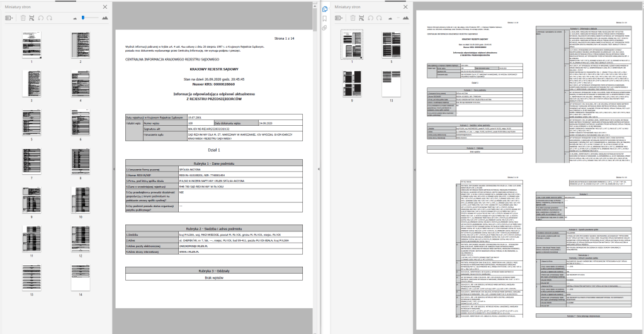Click enlarge thumbnail size icon, left panel

pyautogui.click(x=105, y=18)
